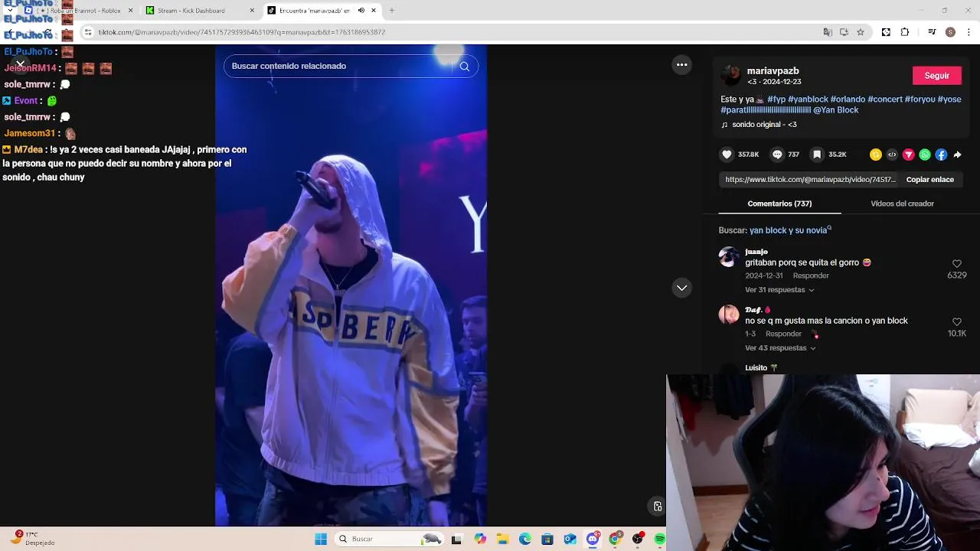Switch to Stream - Kick Dashboard tab
This screenshot has height=551, width=980.
199,11
